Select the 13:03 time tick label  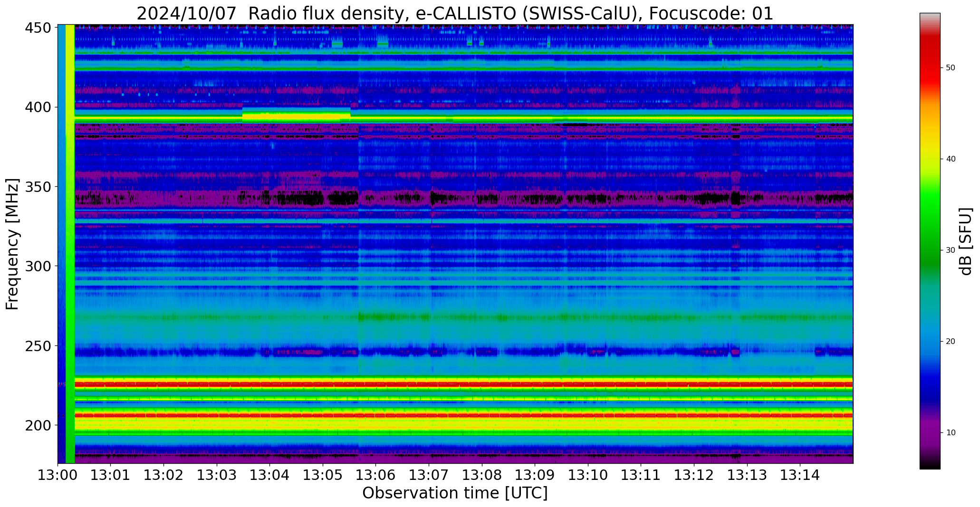(217, 475)
